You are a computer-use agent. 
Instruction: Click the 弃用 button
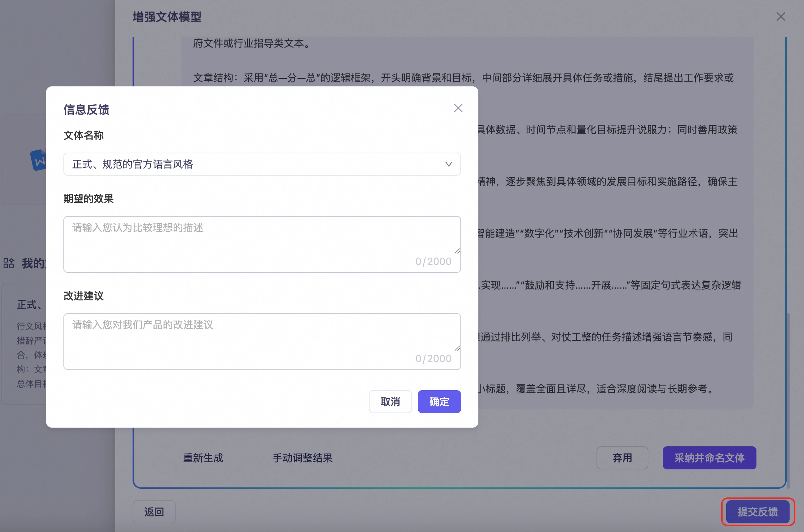point(622,458)
